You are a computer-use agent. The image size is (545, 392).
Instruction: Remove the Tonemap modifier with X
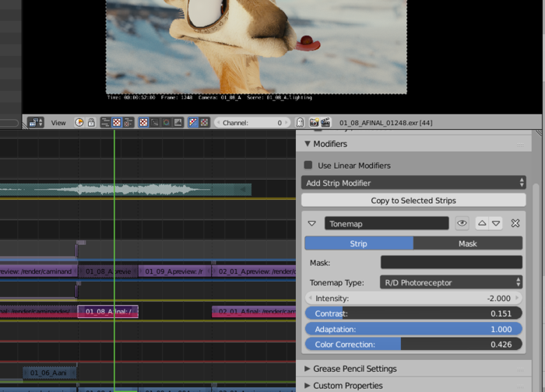[x=515, y=223]
